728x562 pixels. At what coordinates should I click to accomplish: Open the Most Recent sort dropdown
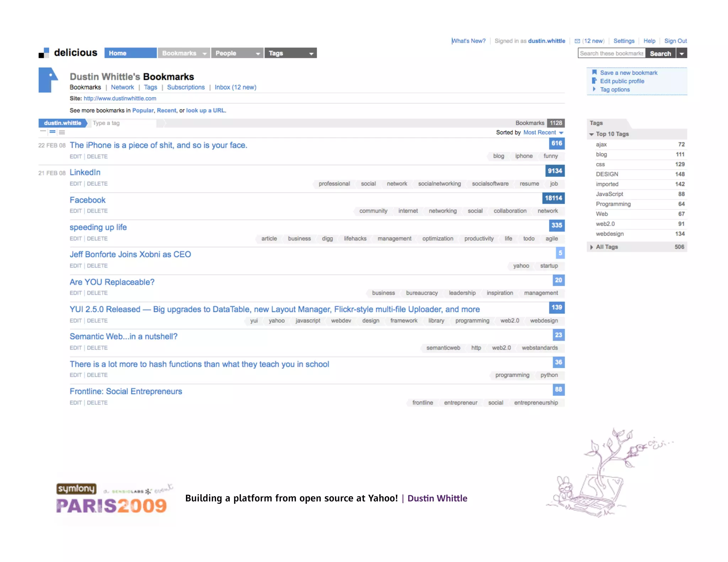(x=543, y=133)
